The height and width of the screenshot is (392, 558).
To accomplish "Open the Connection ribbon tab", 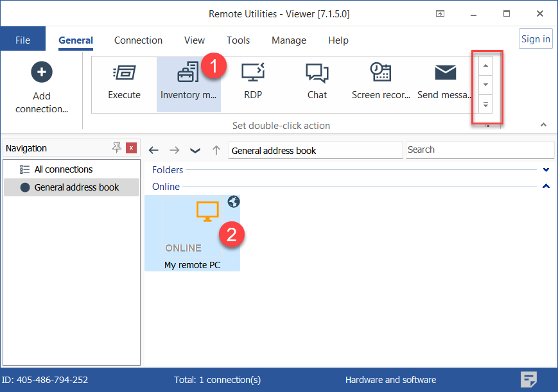I will point(138,40).
